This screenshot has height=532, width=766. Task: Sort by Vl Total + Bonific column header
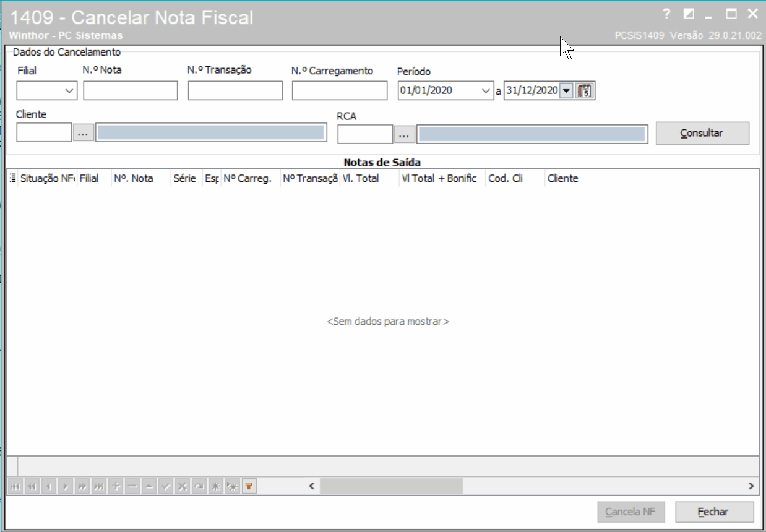(442, 178)
